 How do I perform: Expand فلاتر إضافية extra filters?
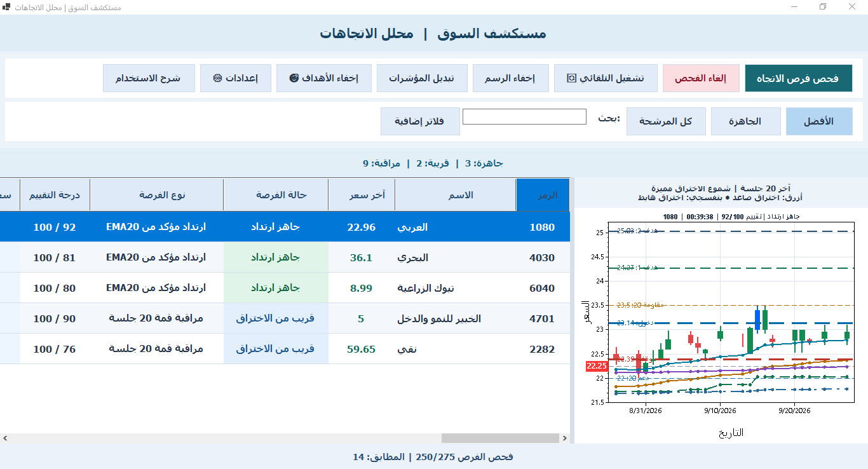[x=420, y=121]
